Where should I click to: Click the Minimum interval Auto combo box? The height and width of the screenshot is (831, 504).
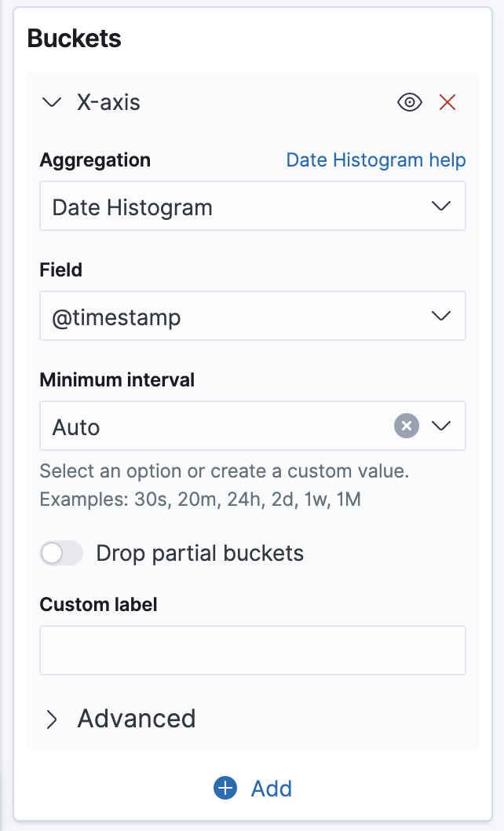coord(212,426)
